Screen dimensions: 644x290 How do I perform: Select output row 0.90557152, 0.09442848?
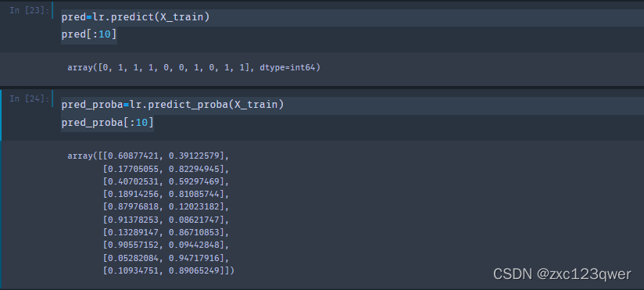click(166, 245)
